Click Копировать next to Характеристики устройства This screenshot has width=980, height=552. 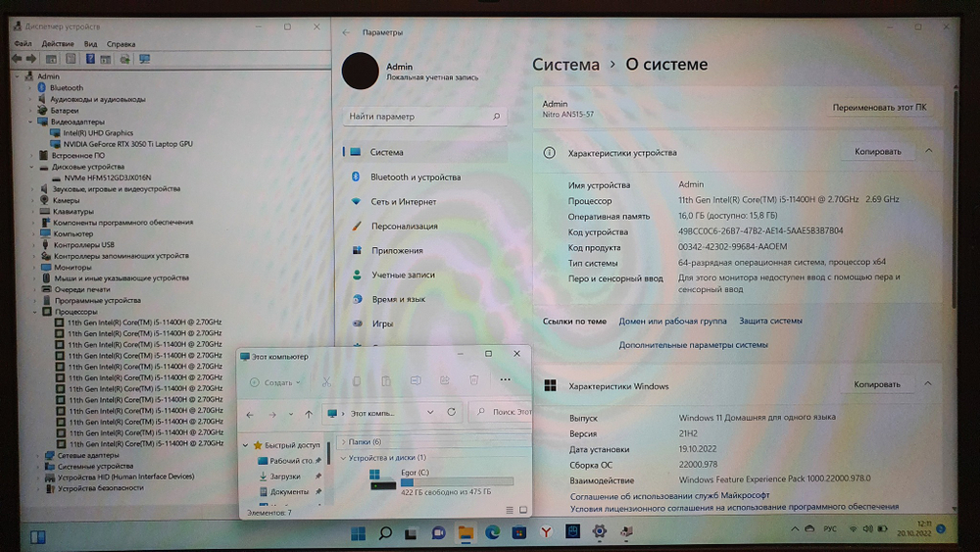pyautogui.click(x=877, y=151)
